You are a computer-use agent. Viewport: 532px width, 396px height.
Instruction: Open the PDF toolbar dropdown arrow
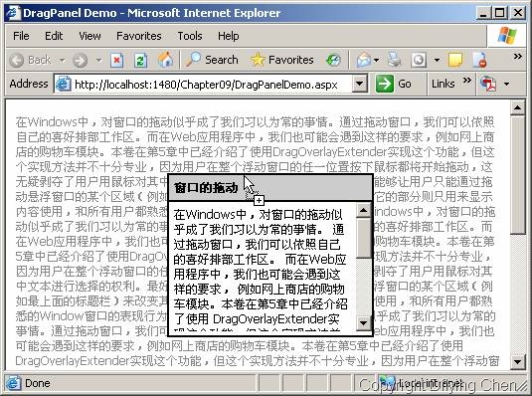coord(506,84)
